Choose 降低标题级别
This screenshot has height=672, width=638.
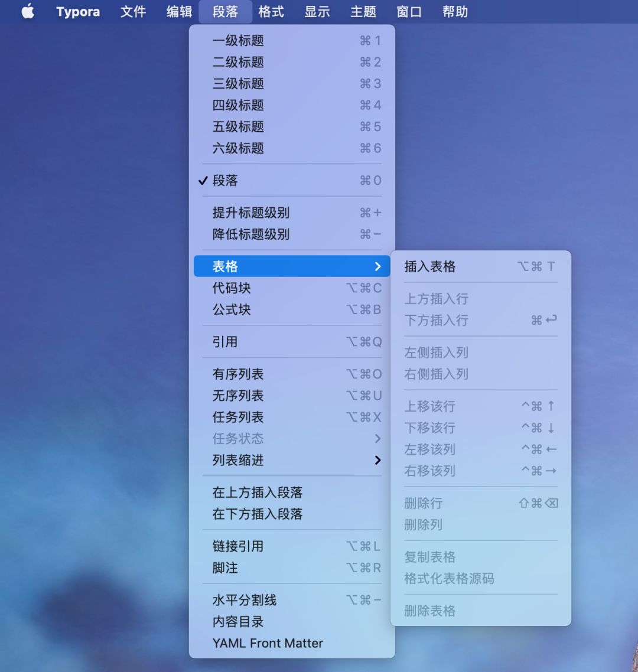coord(292,234)
